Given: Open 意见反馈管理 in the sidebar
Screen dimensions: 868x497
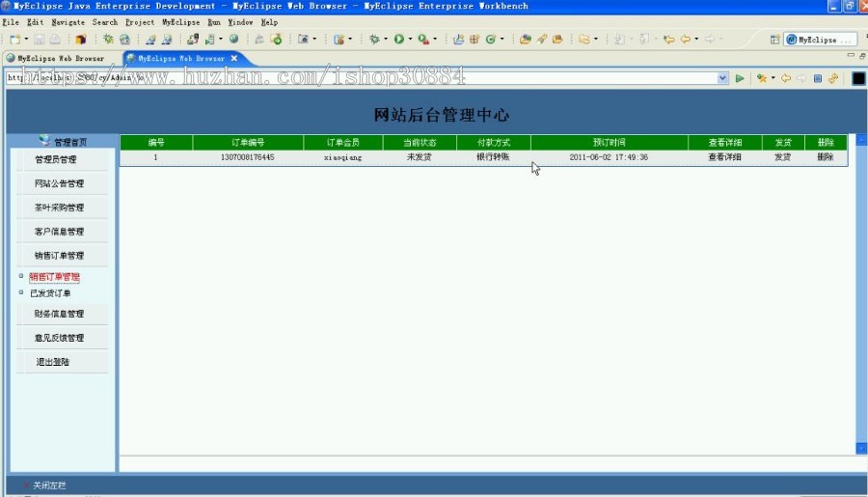Looking at the screenshot, I should point(59,338).
